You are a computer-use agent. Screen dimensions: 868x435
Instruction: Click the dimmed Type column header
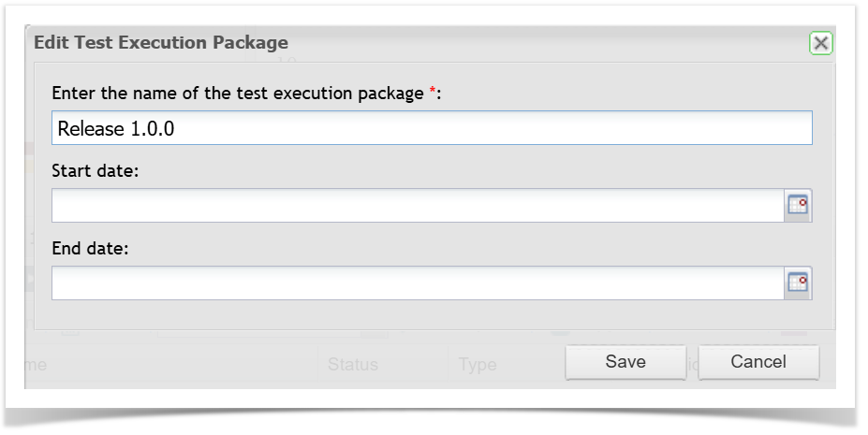[x=478, y=365]
